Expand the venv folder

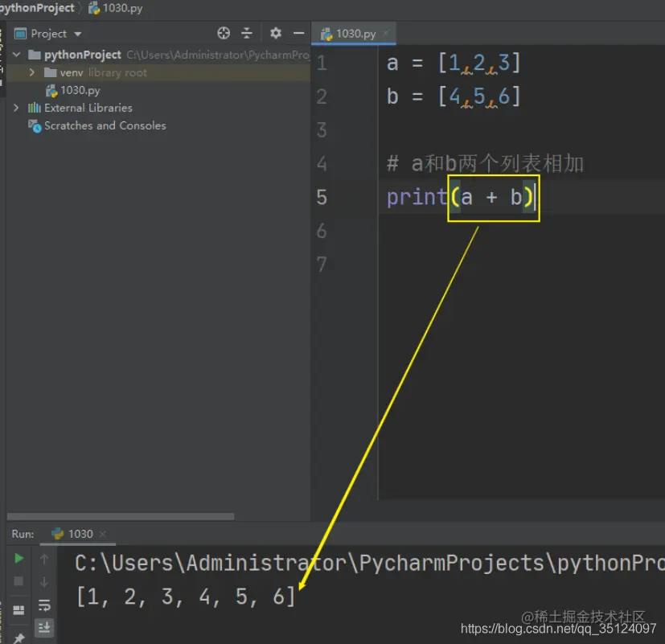[32, 72]
